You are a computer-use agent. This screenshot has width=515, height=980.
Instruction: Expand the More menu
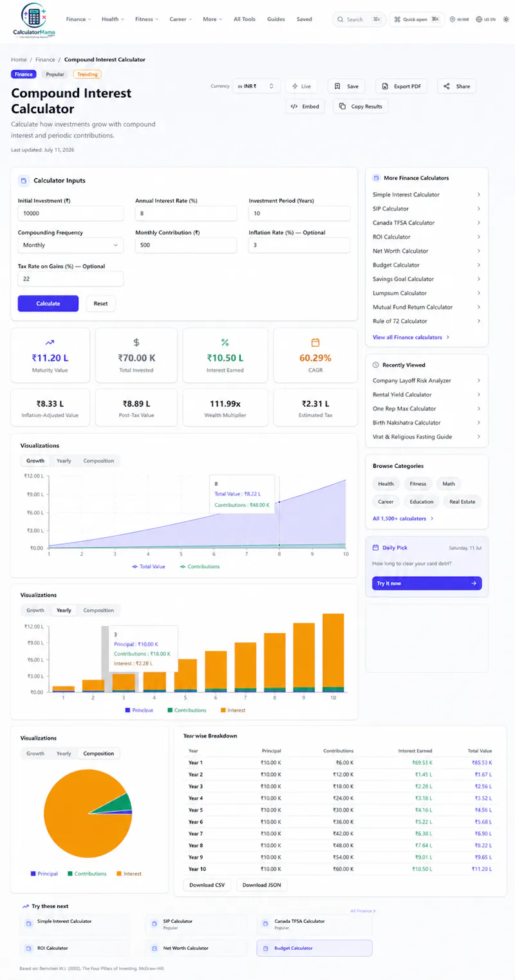pyautogui.click(x=212, y=19)
